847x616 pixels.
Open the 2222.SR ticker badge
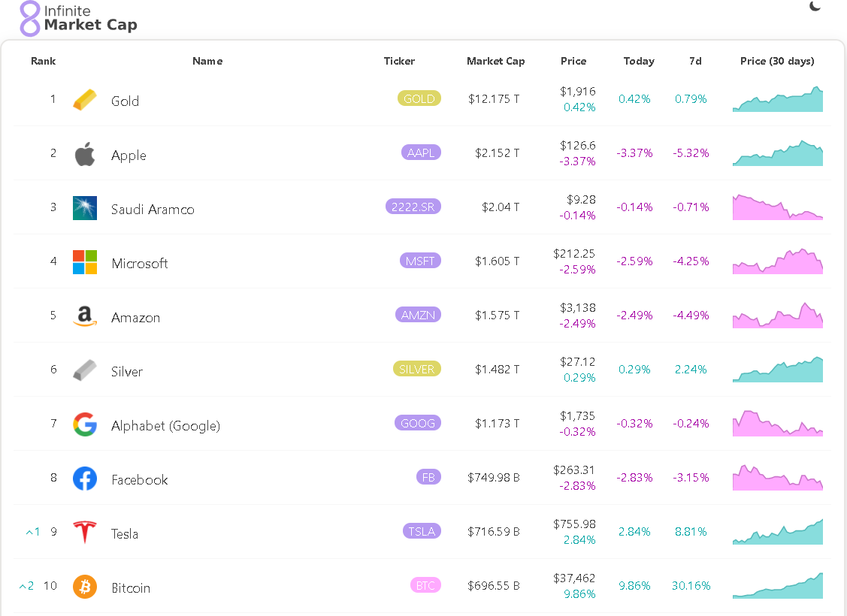(x=413, y=207)
